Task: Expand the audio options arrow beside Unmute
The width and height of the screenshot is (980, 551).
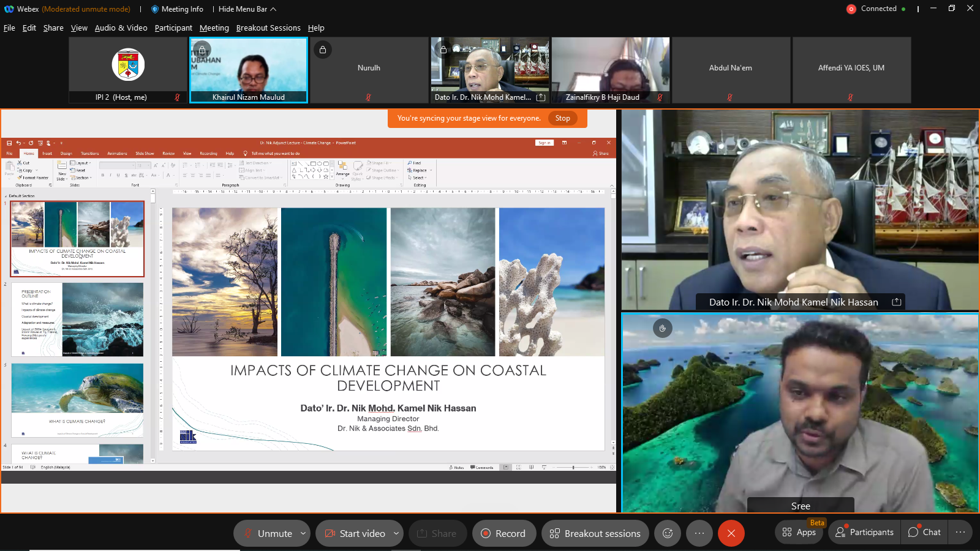Action: [303, 533]
